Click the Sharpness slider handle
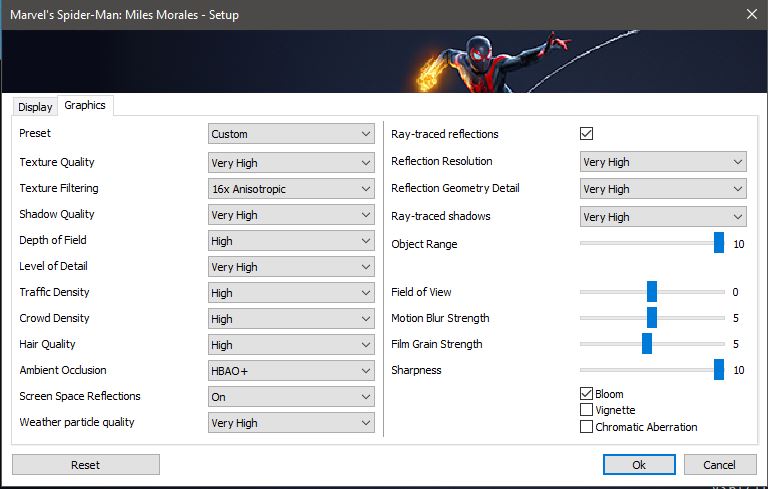The image size is (768, 489). [719, 369]
